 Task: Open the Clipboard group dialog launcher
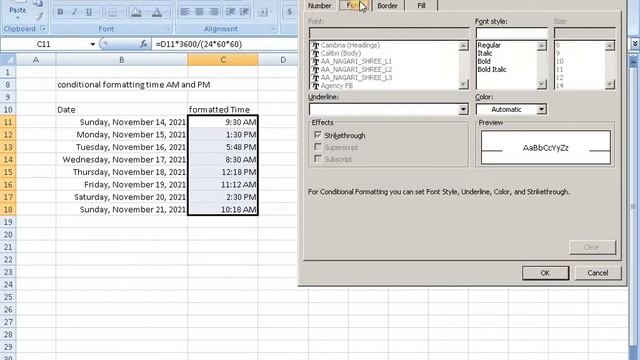pyautogui.click(x=43, y=29)
